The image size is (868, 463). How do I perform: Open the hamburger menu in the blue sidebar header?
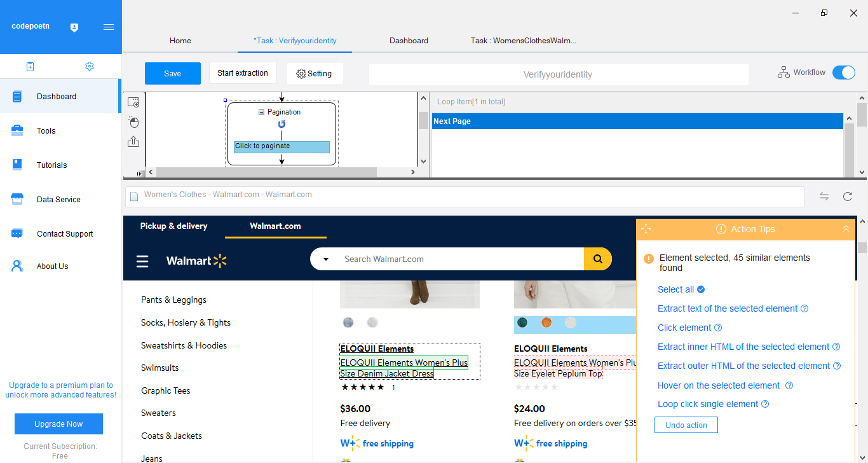[109, 27]
